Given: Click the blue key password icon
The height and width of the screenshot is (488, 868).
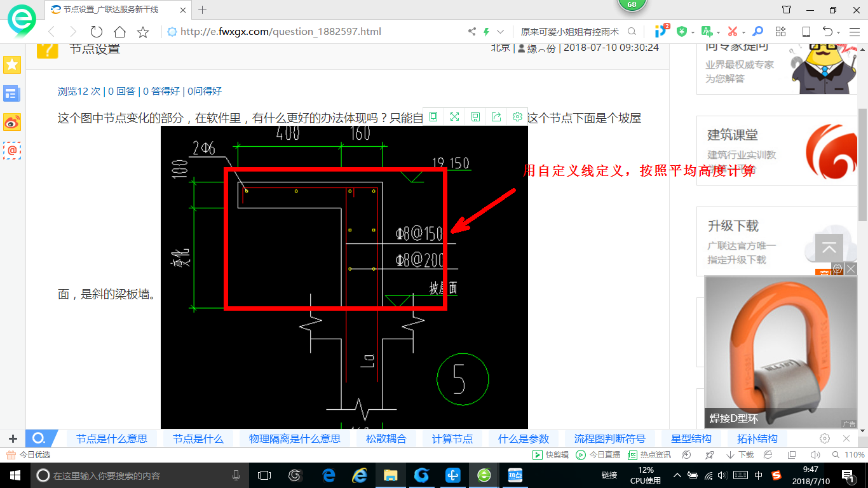Looking at the screenshot, I should (757, 32).
